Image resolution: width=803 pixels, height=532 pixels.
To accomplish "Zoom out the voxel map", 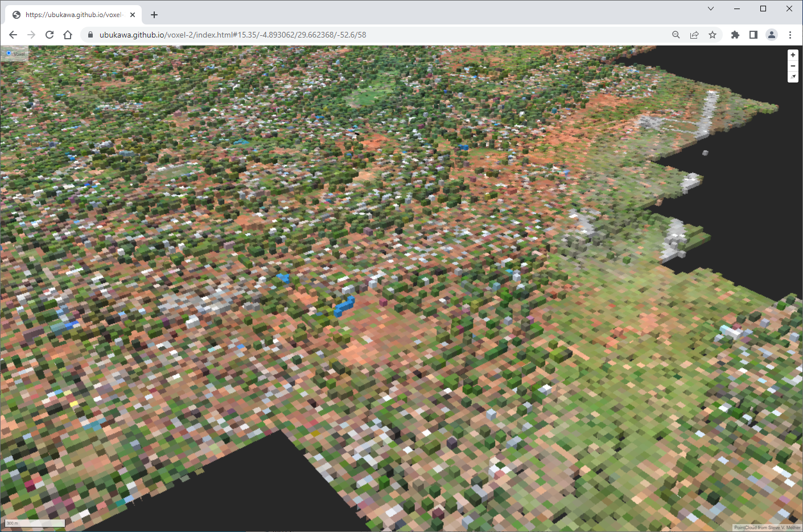I will pyautogui.click(x=793, y=66).
